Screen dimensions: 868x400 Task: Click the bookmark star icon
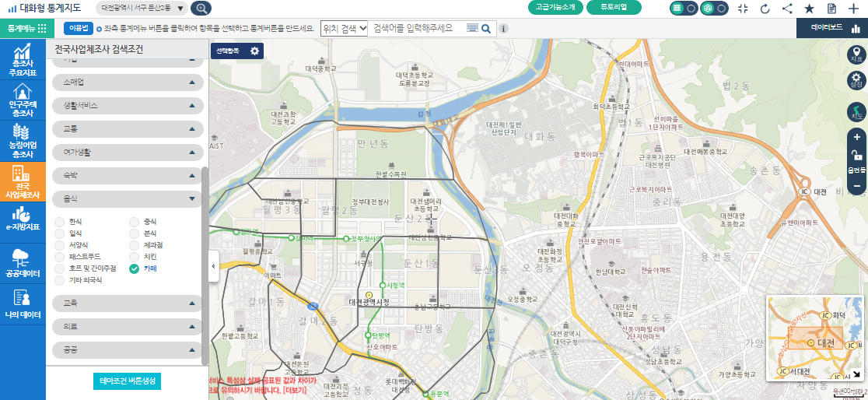(809, 9)
